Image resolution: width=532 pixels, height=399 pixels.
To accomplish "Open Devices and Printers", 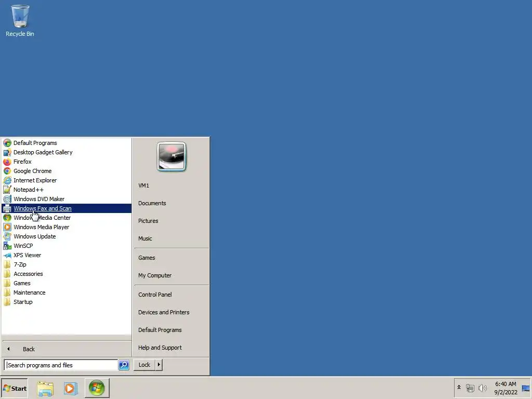I will pyautogui.click(x=164, y=312).
